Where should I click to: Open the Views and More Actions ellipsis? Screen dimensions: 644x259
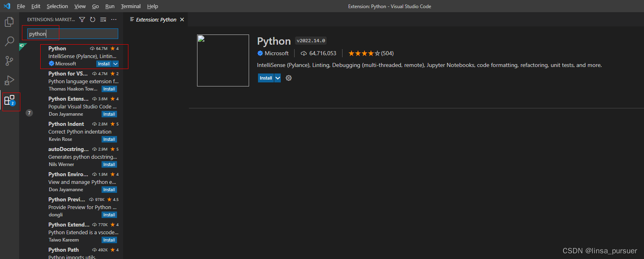tap(114, 19)
